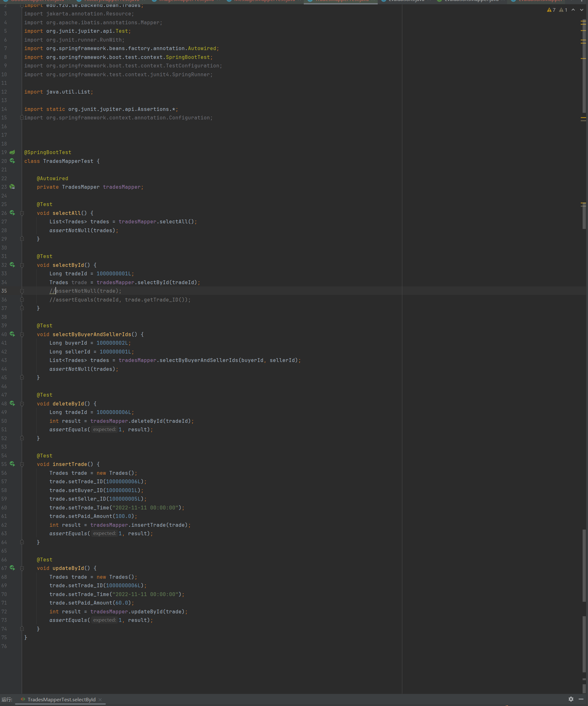Run the selectById test from gutter
The image size is (588, 706).
point(12,265)
